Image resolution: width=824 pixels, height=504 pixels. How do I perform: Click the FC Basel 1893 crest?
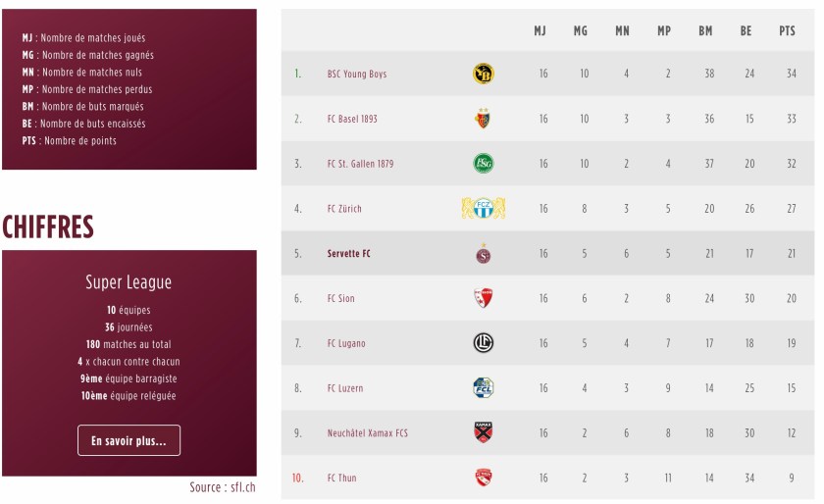[483, 119]
